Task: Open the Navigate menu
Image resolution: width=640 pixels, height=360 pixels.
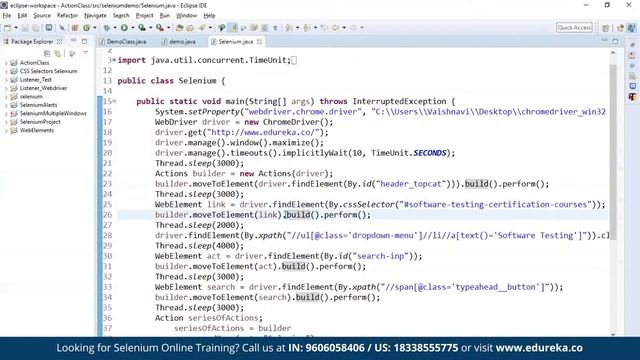Action: coord(95,16)
